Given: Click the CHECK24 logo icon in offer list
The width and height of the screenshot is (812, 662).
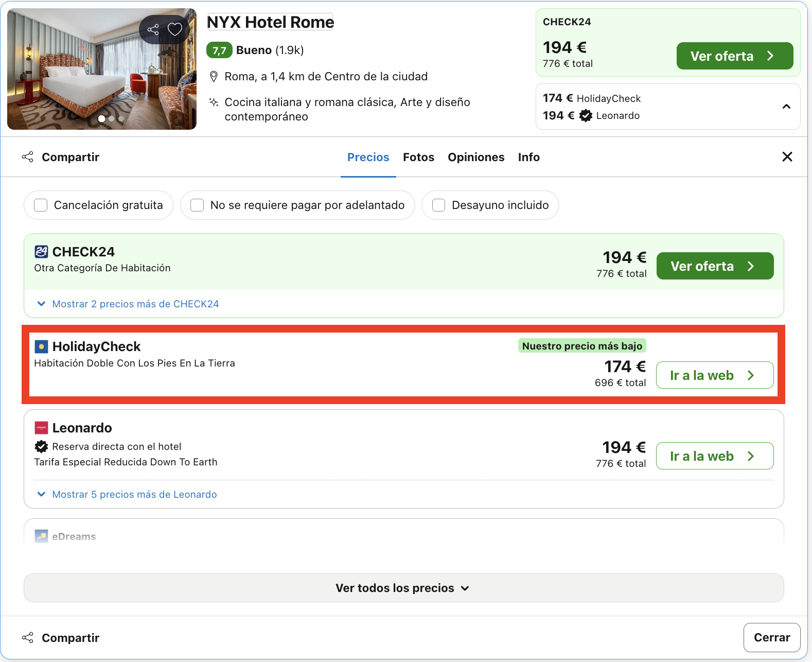Looking at the screenshot, I should click(41, 252).
